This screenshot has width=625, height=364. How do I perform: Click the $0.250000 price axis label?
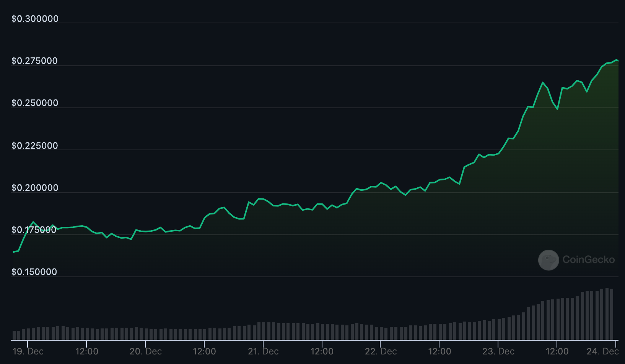[x=35, y=103]
